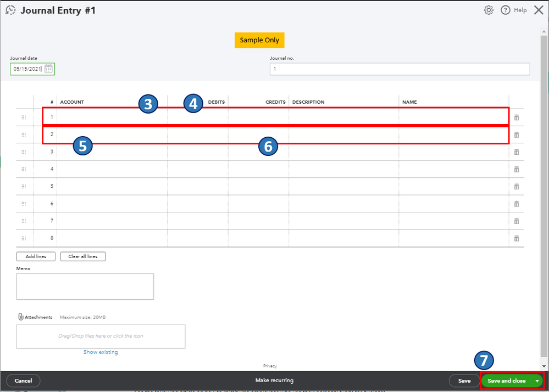Delete line 2 with trash icon
The width and height of the screenshot is (549, 392).
tap(517, 135)
